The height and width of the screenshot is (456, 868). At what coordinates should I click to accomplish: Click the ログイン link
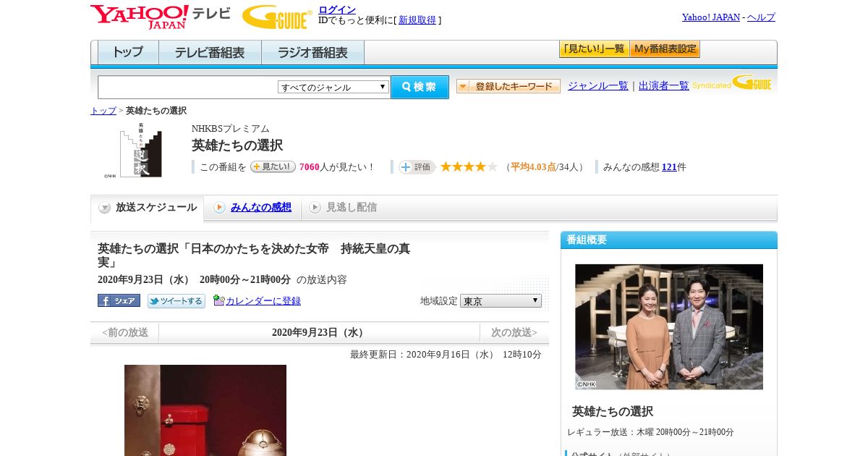click(337, 9)
